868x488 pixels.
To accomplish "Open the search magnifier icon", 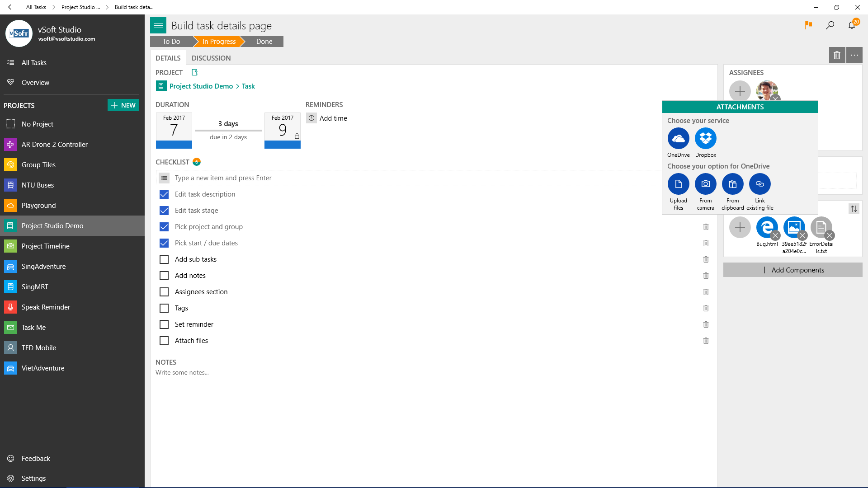I will click(830, 25).
